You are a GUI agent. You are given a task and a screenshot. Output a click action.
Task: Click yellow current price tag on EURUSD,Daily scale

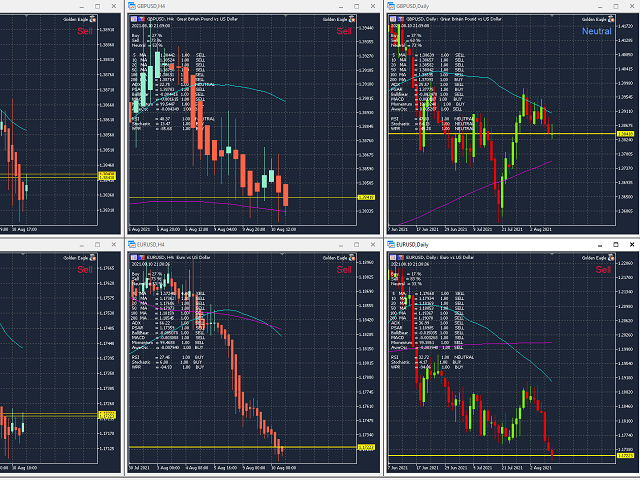pos(625,456)
